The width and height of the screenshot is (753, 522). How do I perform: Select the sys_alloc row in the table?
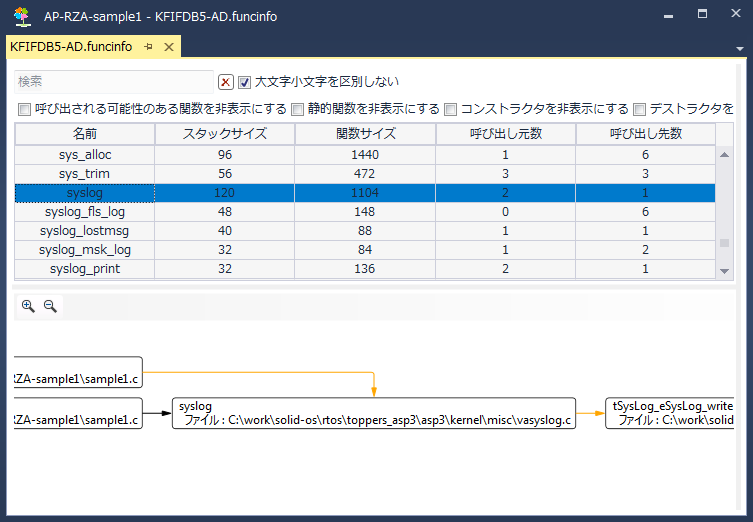tap(85, 154)
